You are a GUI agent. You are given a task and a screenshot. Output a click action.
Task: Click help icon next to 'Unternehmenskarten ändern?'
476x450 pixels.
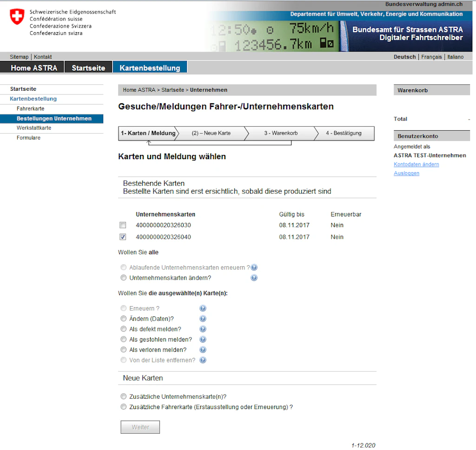click(254, 278)
